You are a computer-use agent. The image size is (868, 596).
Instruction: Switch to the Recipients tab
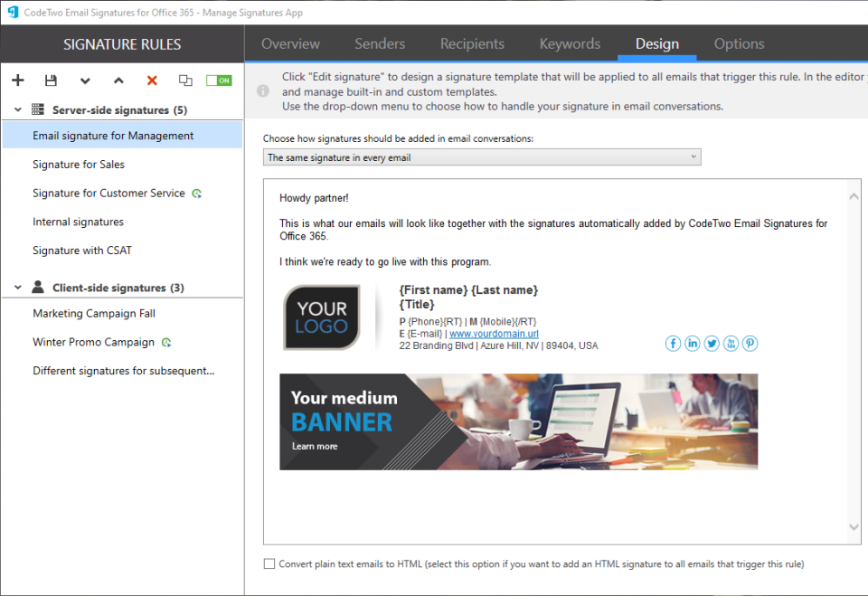[472, 43]
